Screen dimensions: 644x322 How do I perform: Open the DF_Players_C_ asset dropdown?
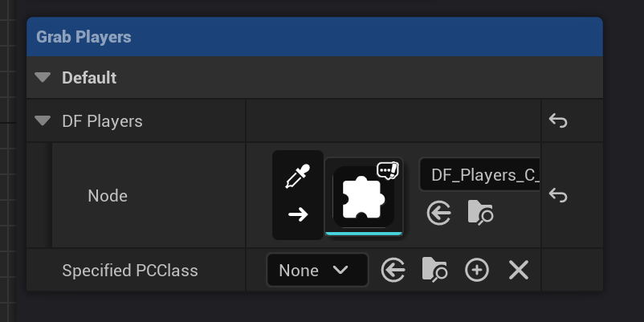(x=480, y=174)
